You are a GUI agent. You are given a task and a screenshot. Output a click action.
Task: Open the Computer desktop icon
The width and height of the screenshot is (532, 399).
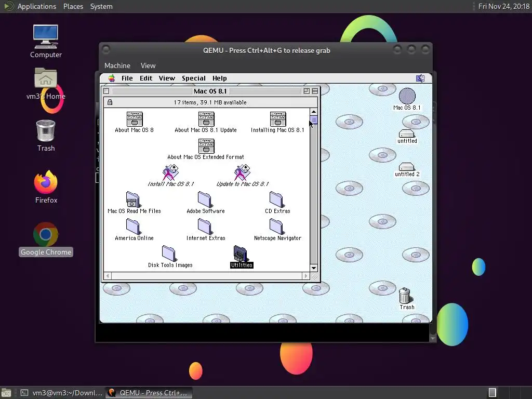pyautogui.click(x=46, y=36)
